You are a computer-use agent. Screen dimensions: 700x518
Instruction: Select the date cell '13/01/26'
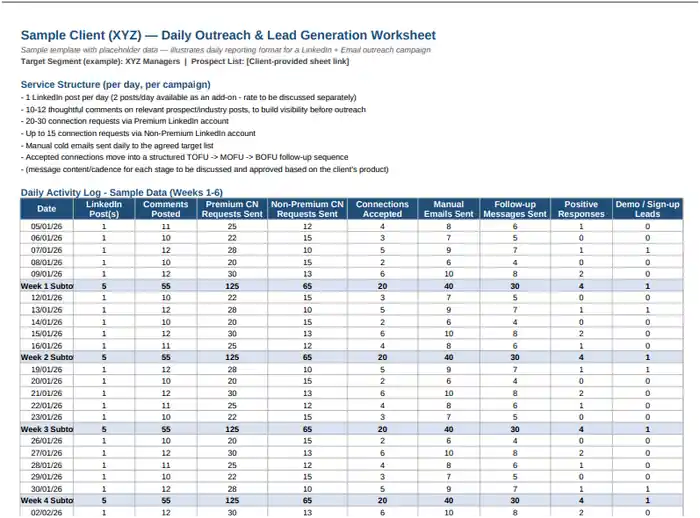pyautogui.click(x=46, y=310)
